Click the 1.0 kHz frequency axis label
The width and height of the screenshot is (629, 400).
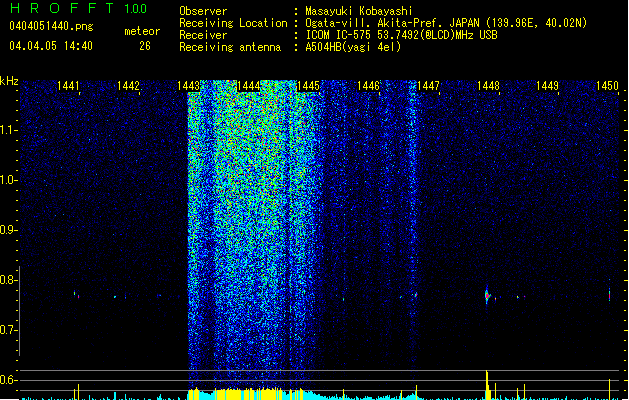[8, 180]
